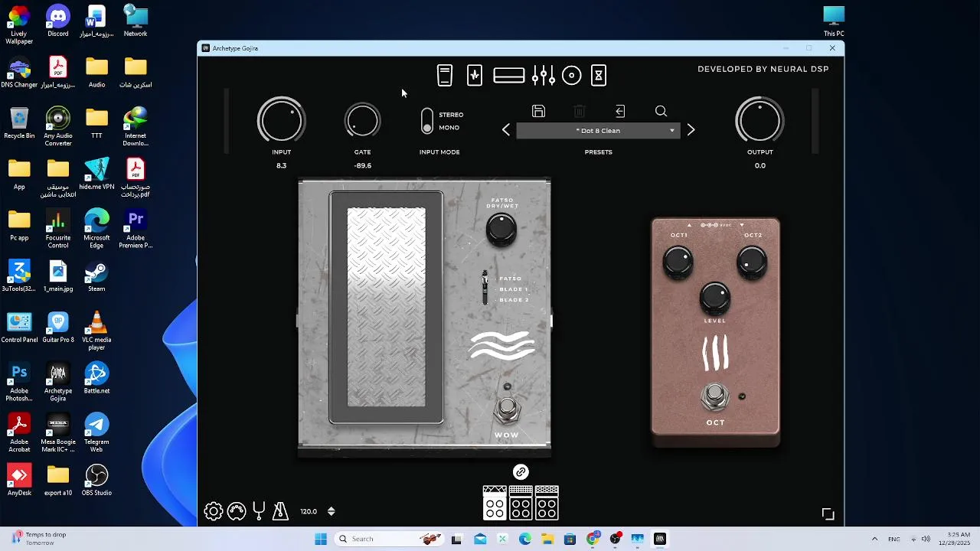Flip the Fatso/Blade mode selector switch
This screenshot has width=980, height=551.
pos(485,287)
